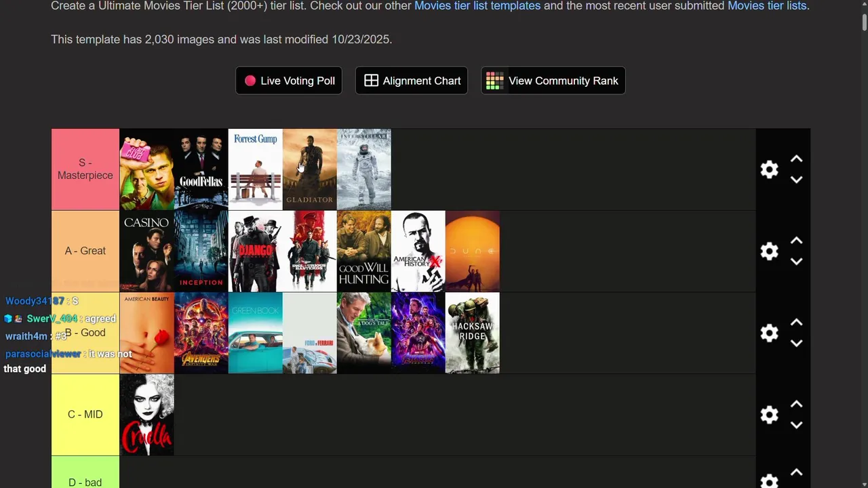Select the American Beauty poster
868x488 pixels.
146,333
